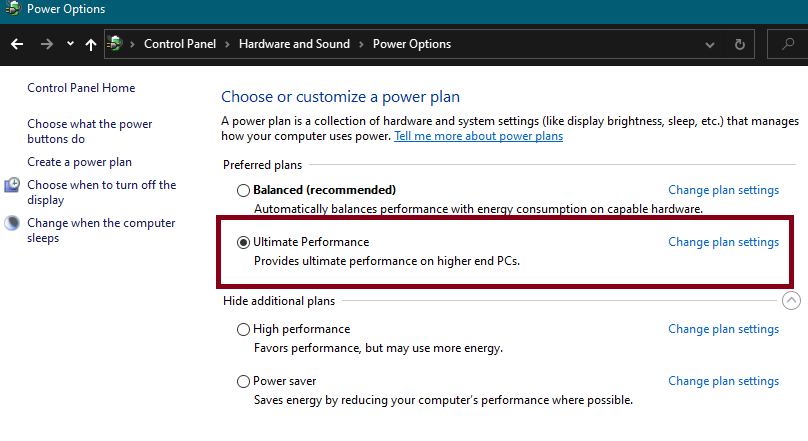Click the moon icon beside computer sleeps
This screenshot has width=808, height=441.
tap(12, 223)
